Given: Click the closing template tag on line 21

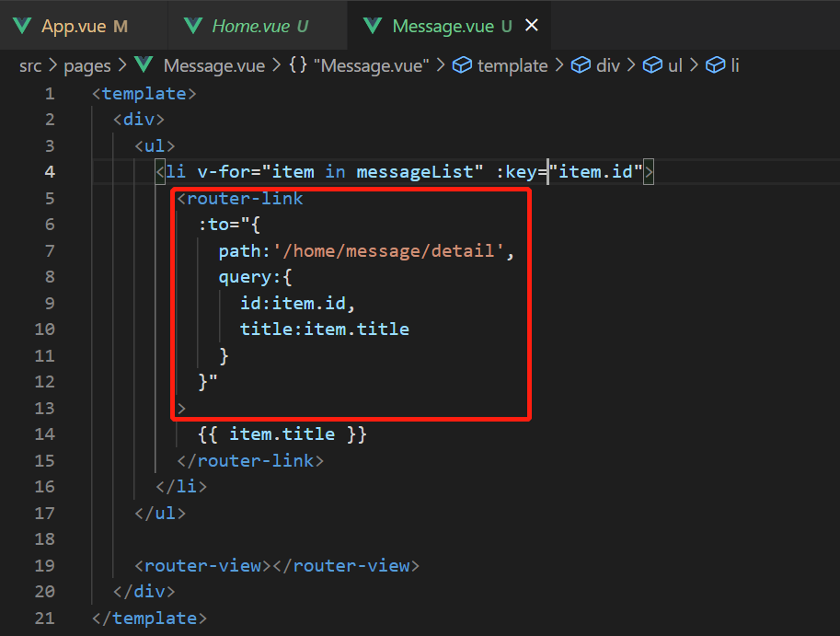Looking at the screenshot, I should point(149,618).
